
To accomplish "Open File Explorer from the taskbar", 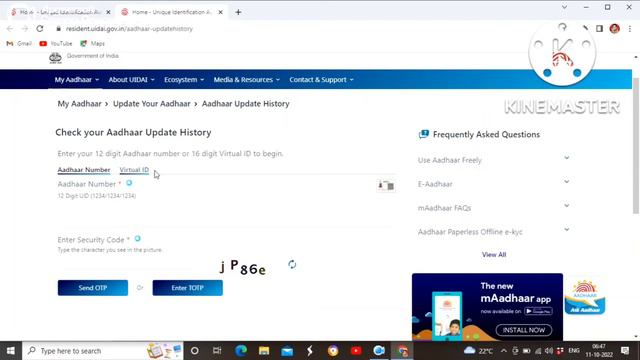I will pos(264,351).
